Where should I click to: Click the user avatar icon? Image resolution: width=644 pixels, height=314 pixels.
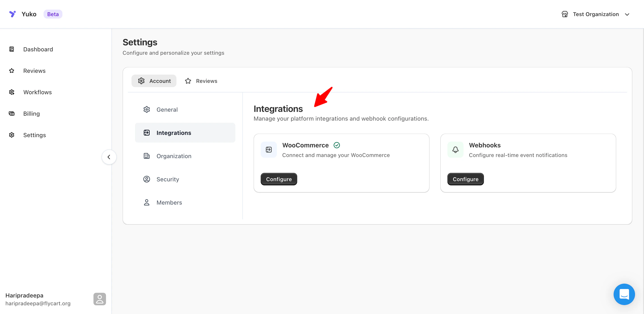point(100,299)
